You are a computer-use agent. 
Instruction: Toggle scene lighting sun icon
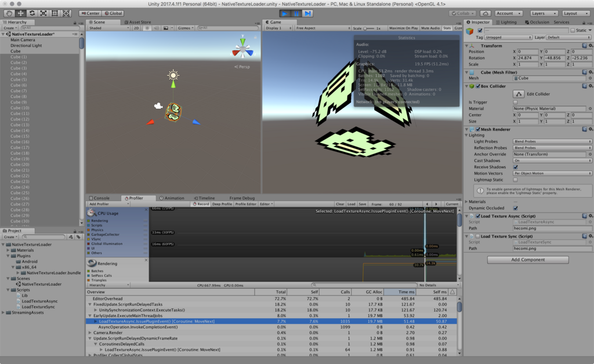147,28
